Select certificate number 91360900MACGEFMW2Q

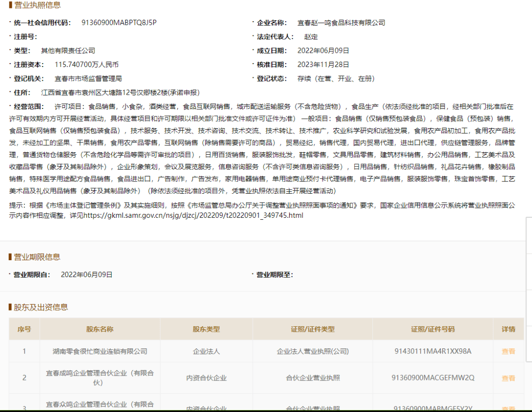tap(433, 378)
